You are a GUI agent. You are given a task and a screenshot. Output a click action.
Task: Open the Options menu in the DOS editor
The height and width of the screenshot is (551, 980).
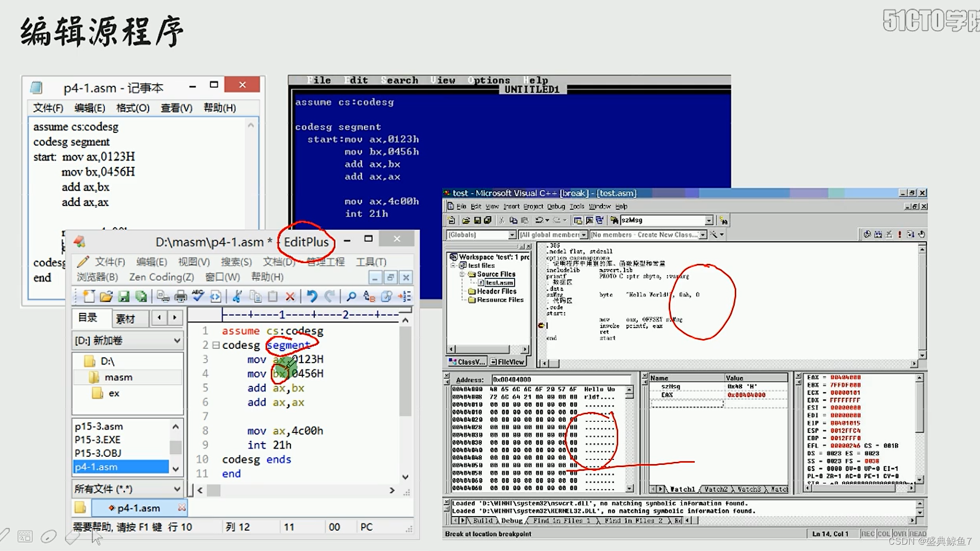[489, 80]
